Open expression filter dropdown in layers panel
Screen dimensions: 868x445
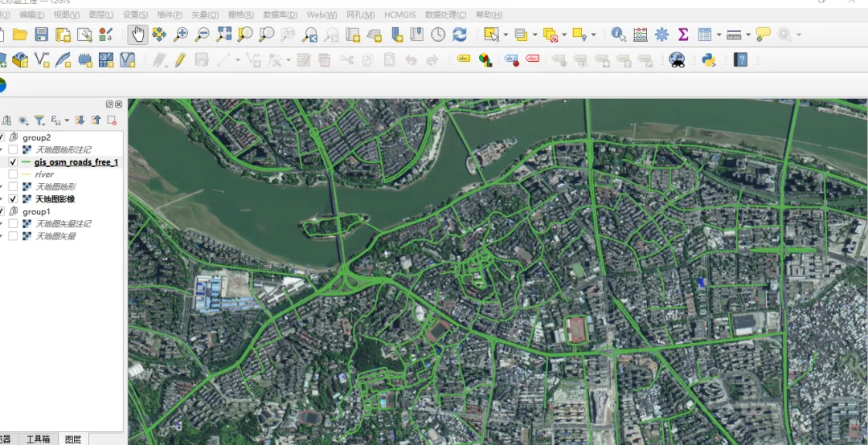point(67,120)
